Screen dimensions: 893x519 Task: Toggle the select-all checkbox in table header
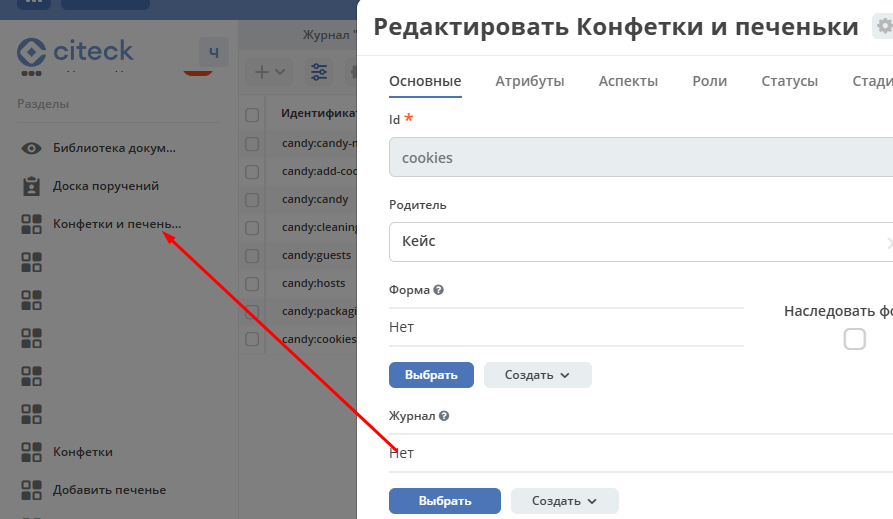click(x=252, y=115)
